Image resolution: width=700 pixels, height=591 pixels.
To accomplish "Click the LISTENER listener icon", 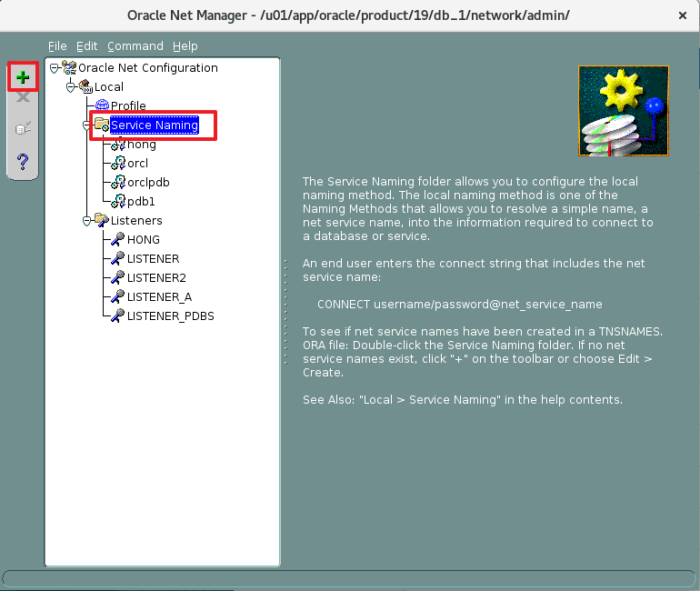I will (x=118, y=258).
